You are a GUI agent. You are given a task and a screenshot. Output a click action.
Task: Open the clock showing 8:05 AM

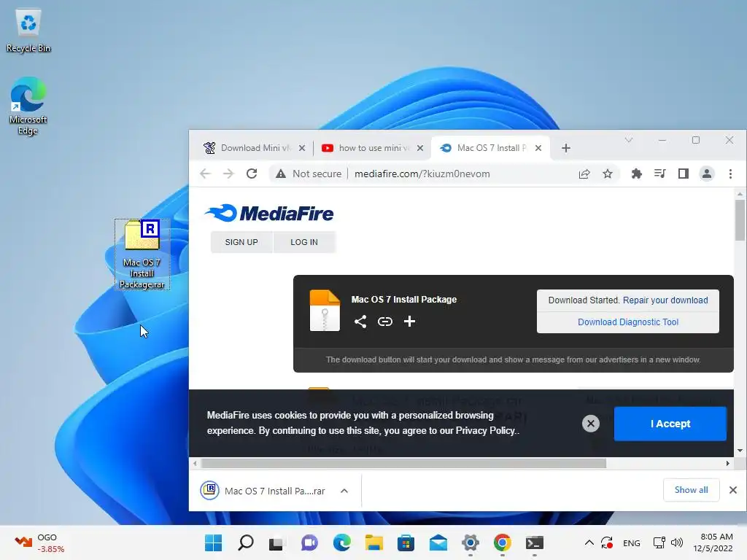713,542
